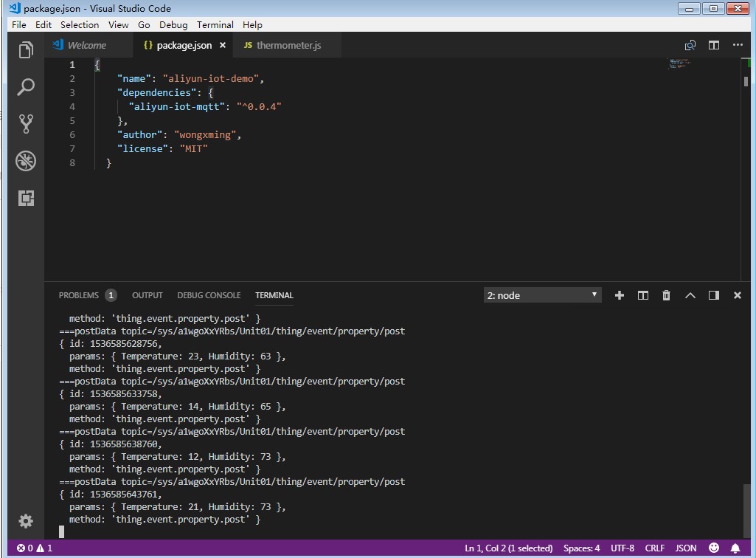Click terminal text 'Temperature: 21, Humidity: 73'

[x=195, y=507]
